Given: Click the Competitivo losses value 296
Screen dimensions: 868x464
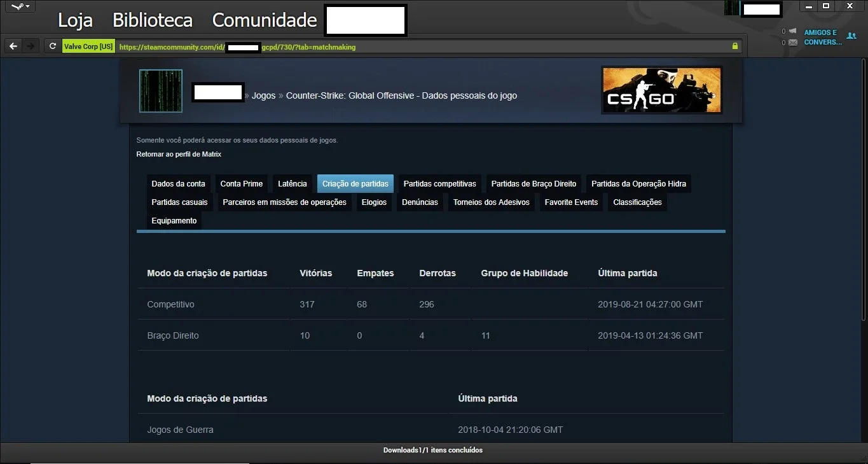Looking at the screenshot, I should point(427,304).
